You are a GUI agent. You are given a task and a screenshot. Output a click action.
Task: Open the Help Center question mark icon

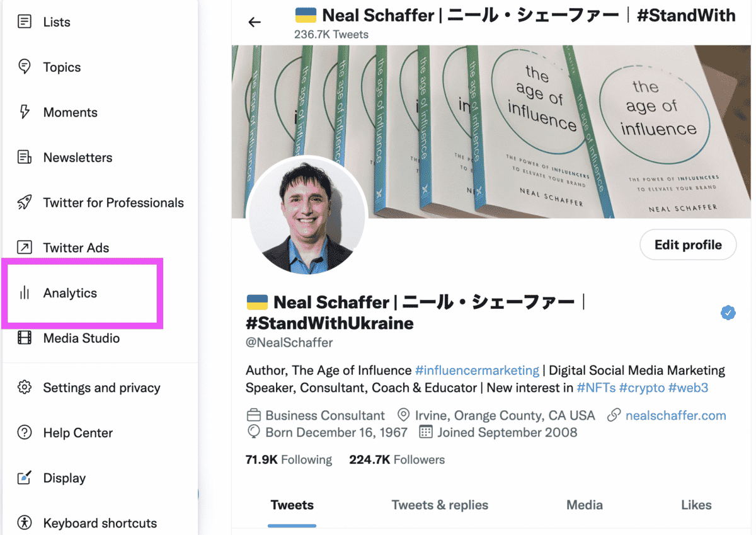(x=24, y=433)
